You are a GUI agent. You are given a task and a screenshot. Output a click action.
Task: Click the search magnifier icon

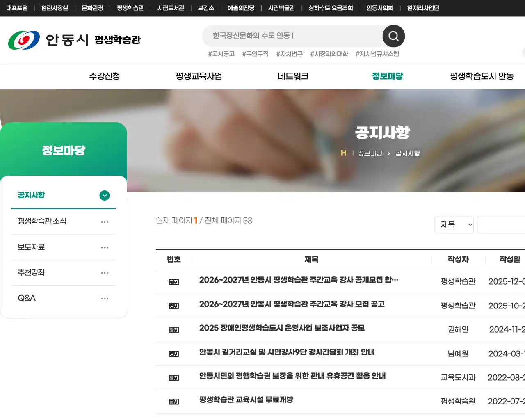pos(393,36)
